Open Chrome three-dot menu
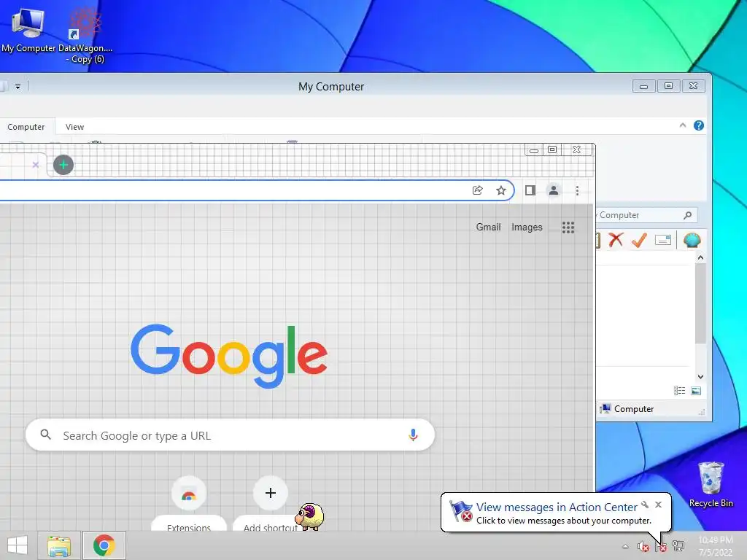The height and width of the screenshot is (560, 747). [x=578, y=190]
